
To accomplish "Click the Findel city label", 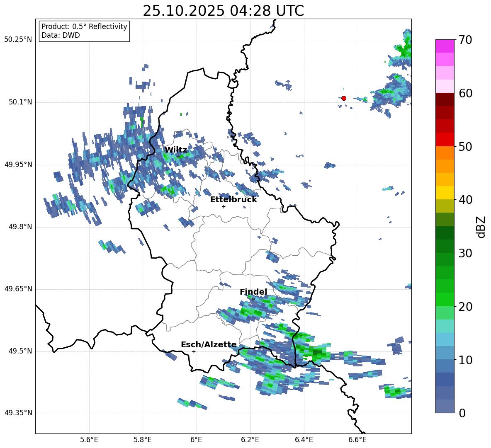I will [253, 292].
